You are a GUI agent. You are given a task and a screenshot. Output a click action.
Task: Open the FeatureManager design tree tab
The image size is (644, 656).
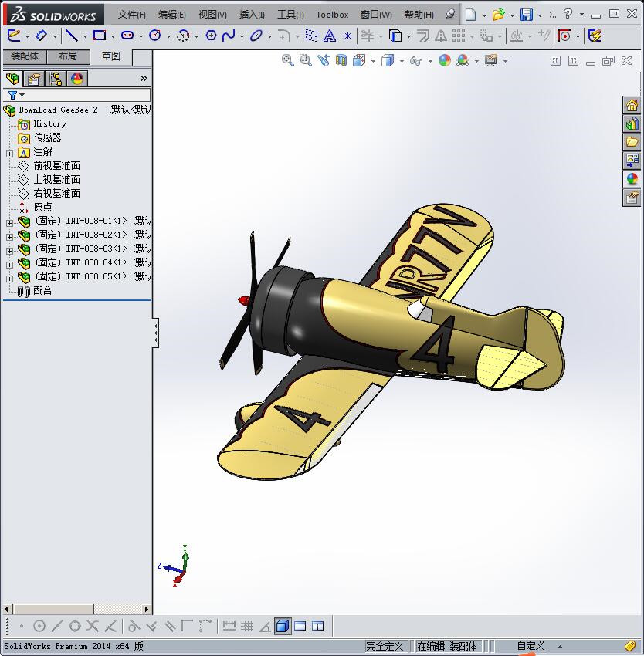click(12, 78)
